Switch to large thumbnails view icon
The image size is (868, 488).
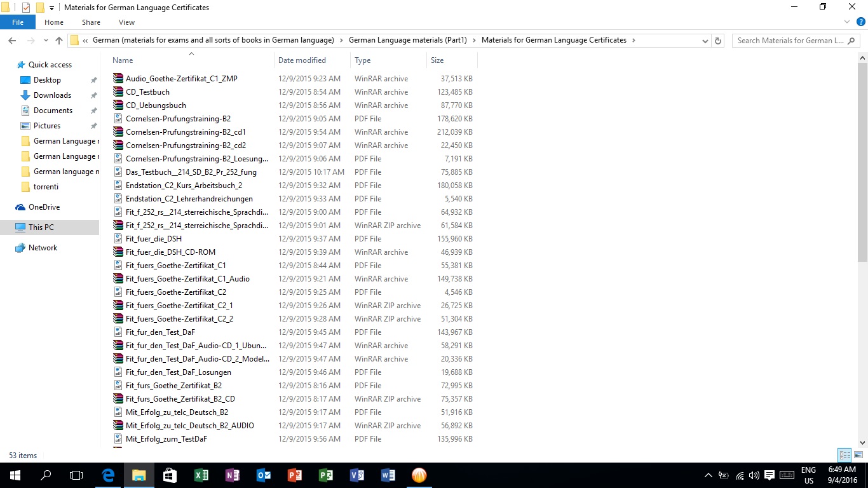pyautogui.click(x=858, y=455)
